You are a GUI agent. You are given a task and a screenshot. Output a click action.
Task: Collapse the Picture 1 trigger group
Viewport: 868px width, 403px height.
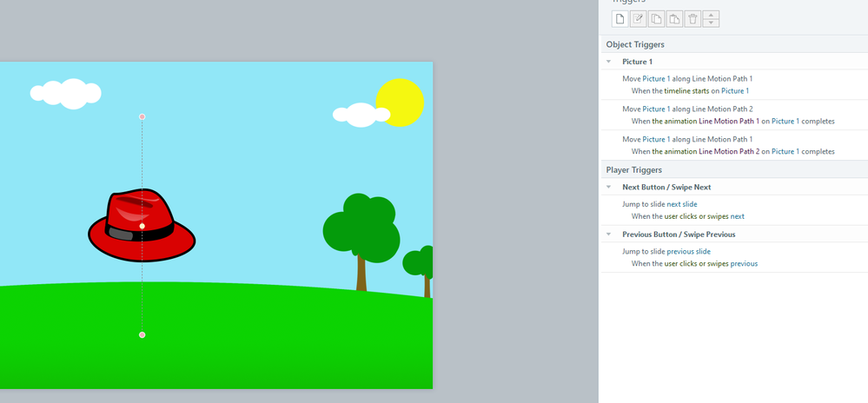click(x=609, y=62)
